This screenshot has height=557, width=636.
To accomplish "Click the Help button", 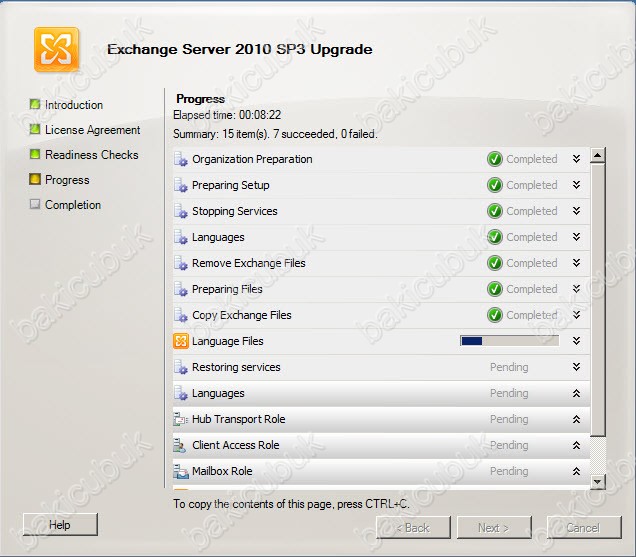I will tap(60, 525).
